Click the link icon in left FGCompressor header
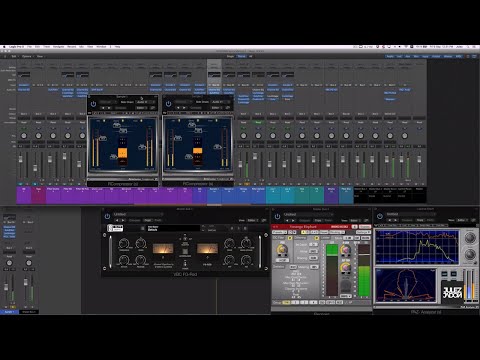480x360 pixels. tap(153, 108)
